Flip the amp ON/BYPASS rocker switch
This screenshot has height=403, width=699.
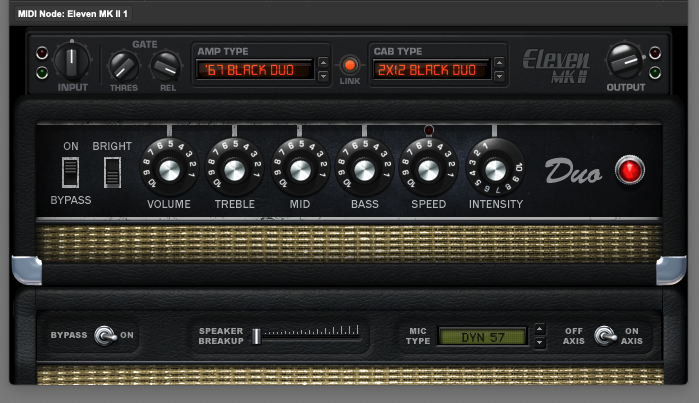pos(70,172)
